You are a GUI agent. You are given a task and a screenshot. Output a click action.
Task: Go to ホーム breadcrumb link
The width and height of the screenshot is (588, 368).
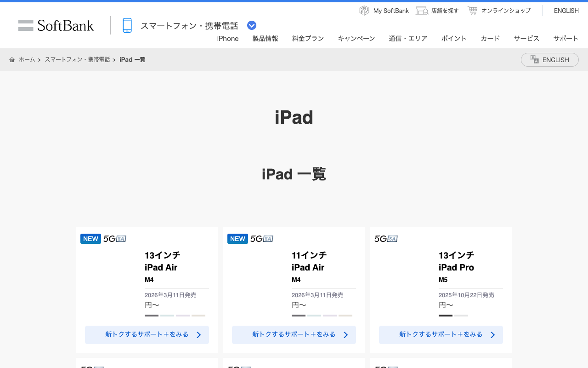[27, 60]
